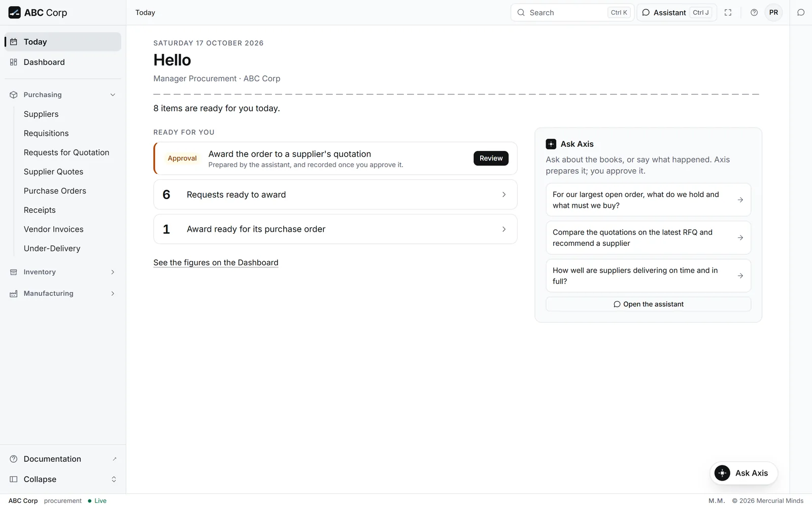Select Compare the quotations suggestion
This screenshot has width=812, height=508.
click(x=648, y=238)
